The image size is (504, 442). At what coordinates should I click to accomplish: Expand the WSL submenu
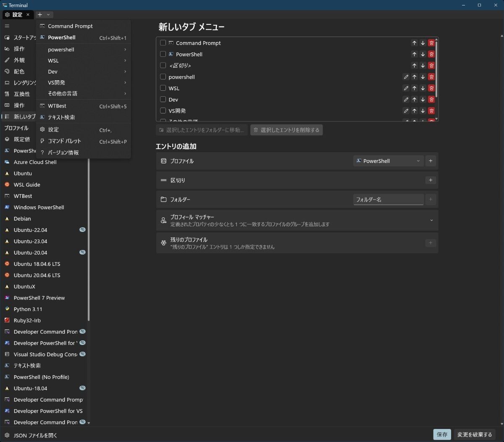click(x=84, y=61)
